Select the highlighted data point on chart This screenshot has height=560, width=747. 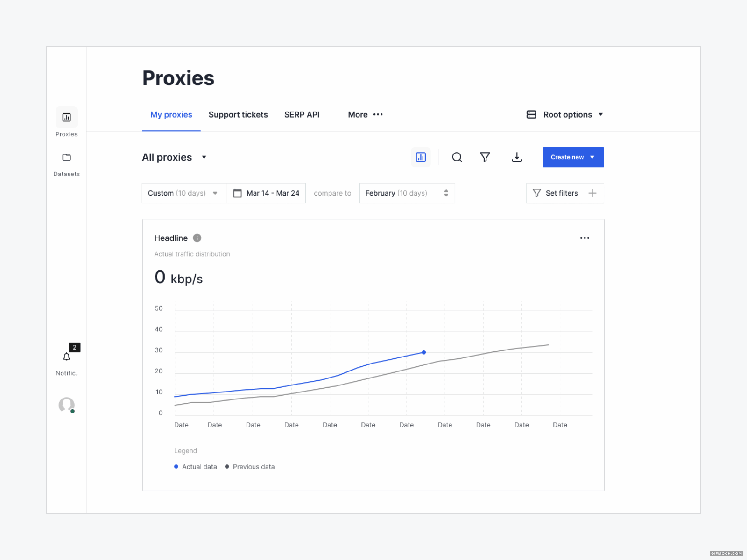point(423,352)
